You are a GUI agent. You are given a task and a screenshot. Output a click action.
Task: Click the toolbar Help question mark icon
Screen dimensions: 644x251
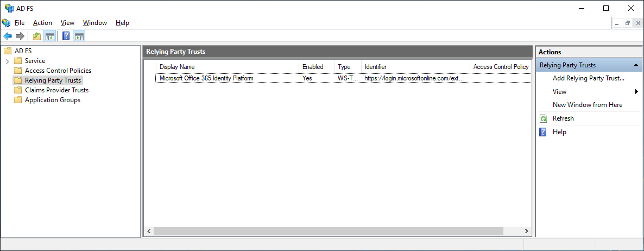click(x=66, y=36)
